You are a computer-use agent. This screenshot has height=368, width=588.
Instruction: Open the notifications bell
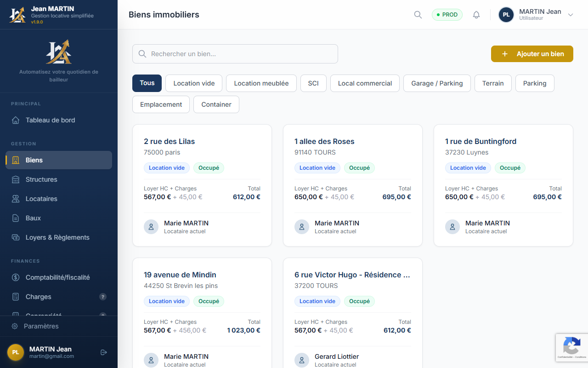[x=476, y=15]
